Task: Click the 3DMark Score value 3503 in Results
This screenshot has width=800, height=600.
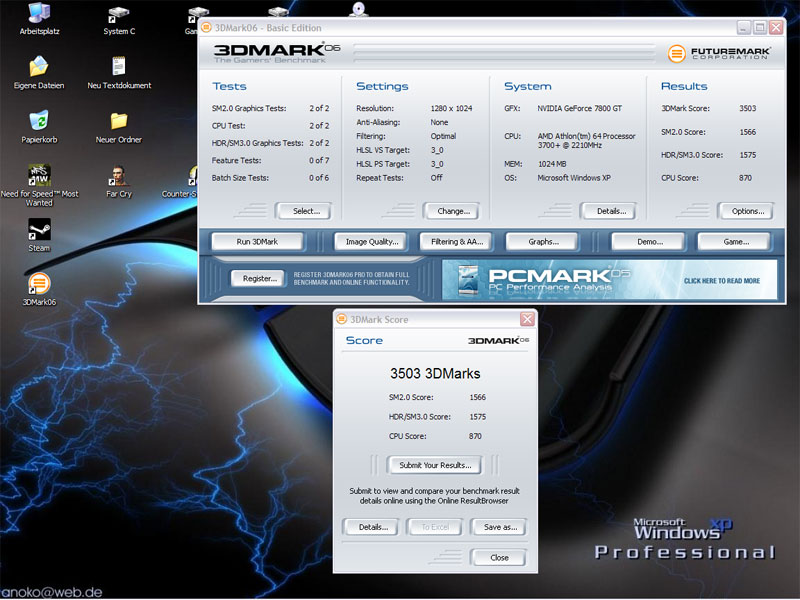Action: tap(747, 108)
